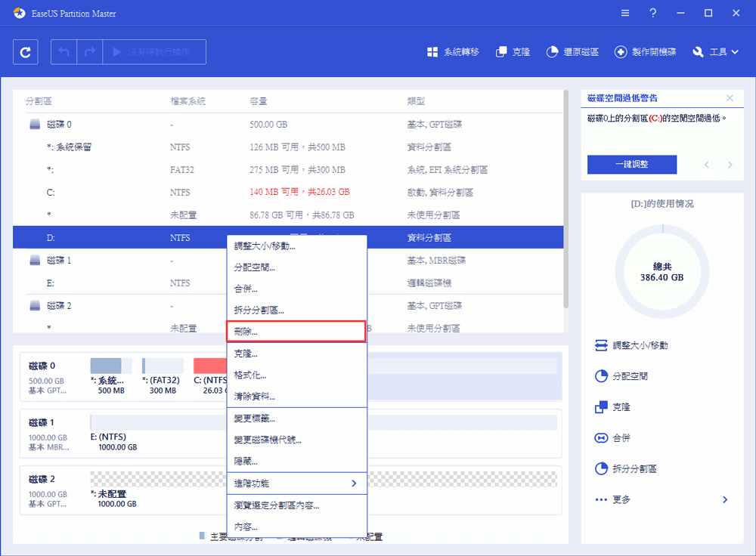Open 製作開機碟 bootable media tool

pyautogui.click(x=645, y=52)
